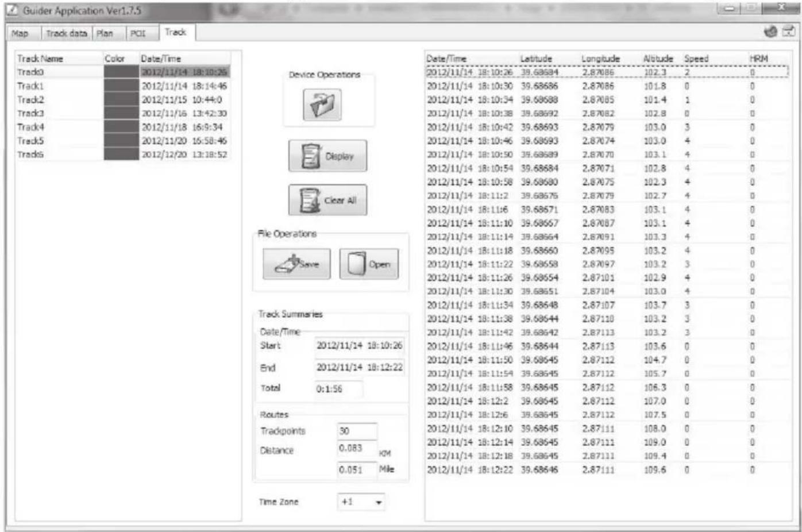Select trackpoint row 2012/11/14 18:11:50
The height and width of the screenshot is (532, 802).
[x=607, y=360]
